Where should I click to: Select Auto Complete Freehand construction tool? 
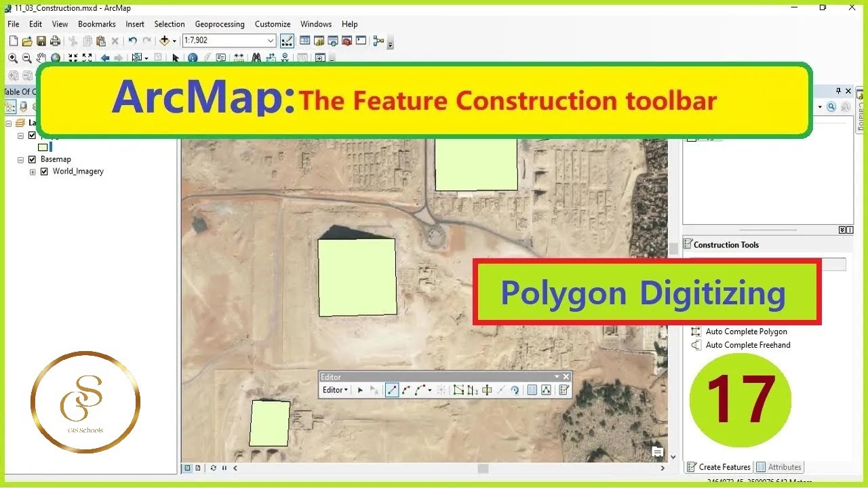click(x=741, y=345)
